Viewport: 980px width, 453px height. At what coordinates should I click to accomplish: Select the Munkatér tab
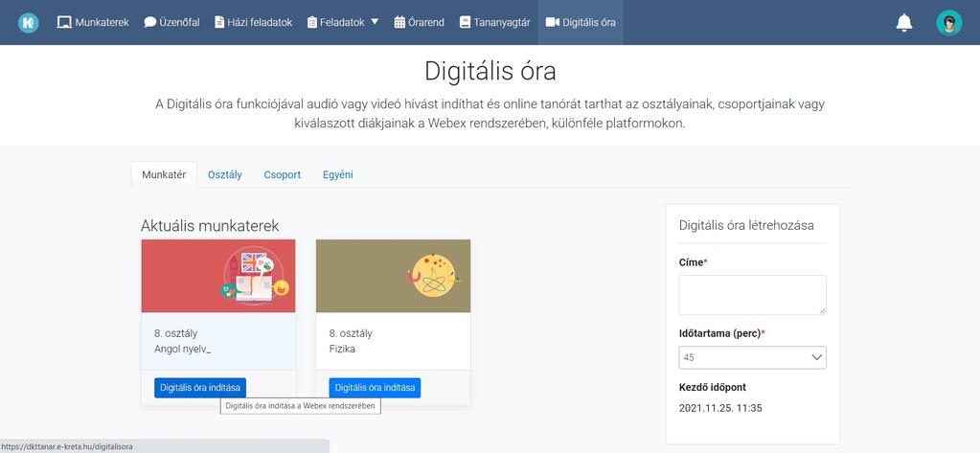pos(164,175)
